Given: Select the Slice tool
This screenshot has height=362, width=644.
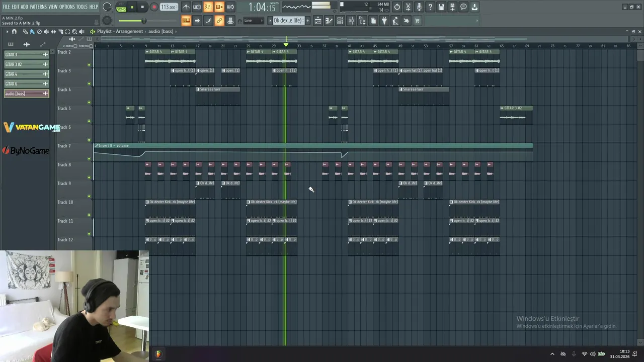Looking at the screenshot, I should coord(60,32).
